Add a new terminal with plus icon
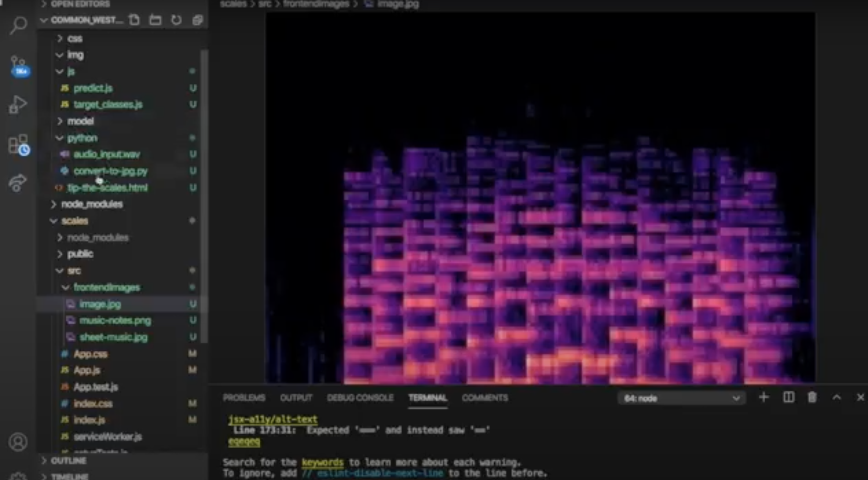The image size is (868, 480). coord(764,397)
